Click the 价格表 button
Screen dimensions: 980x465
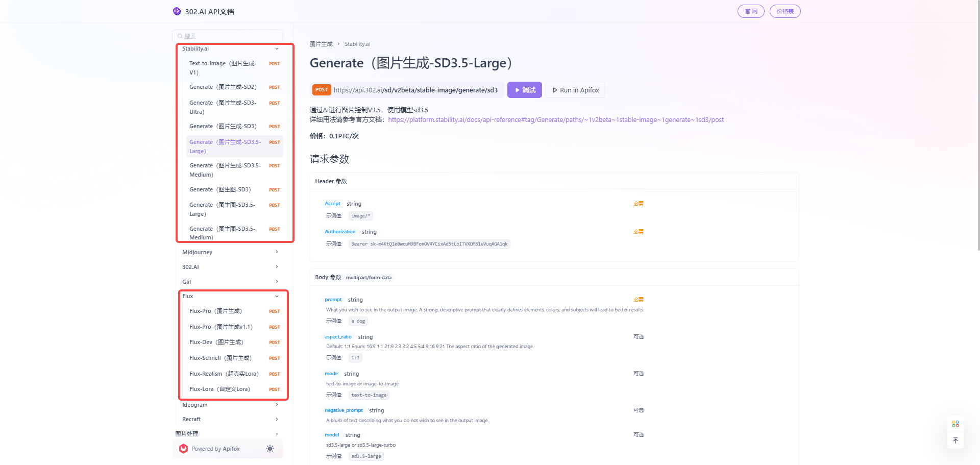pyautogui.click(x=785, y=11)
